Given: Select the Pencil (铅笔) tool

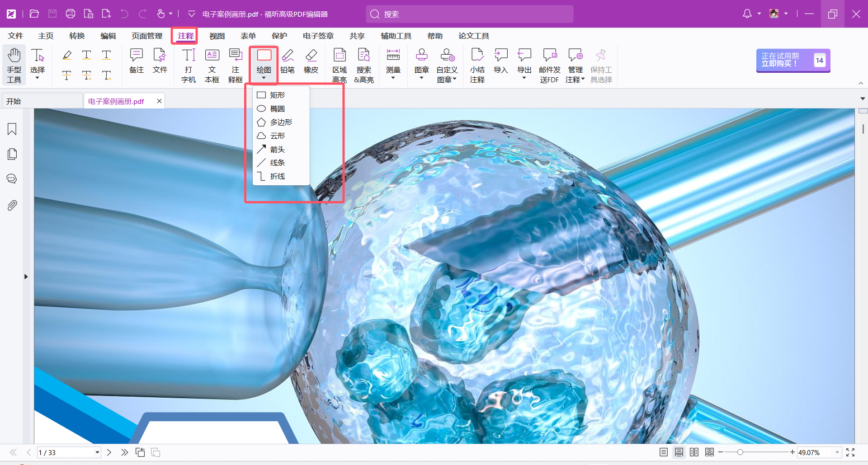Looking at the screenshot, I should [288, 61].
